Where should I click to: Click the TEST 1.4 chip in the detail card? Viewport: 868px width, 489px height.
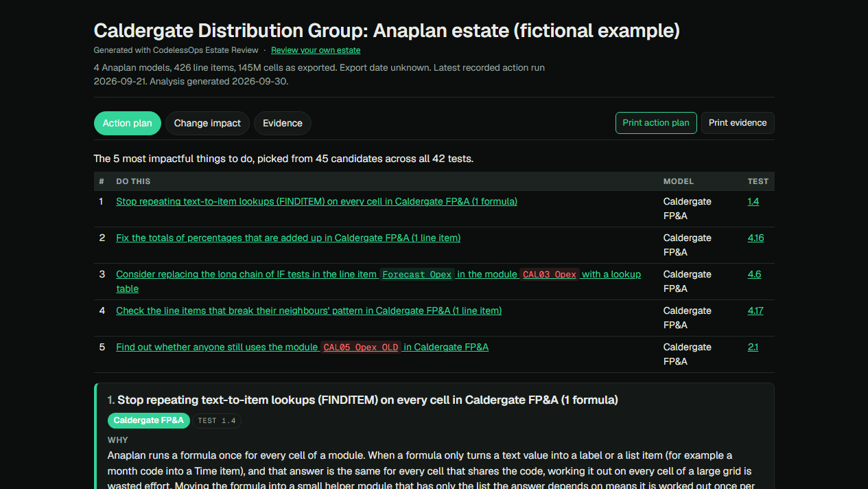(217, 420)
